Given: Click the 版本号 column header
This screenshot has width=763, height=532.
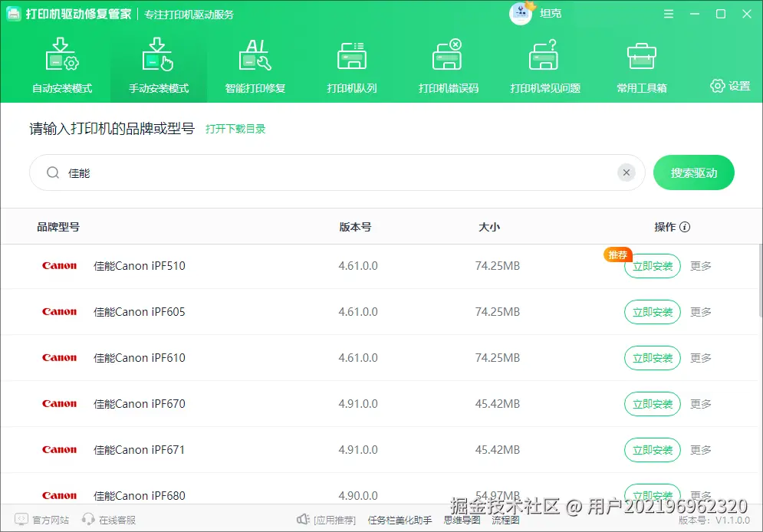Looking at the screenshot, I should click(x=355, y=227).
